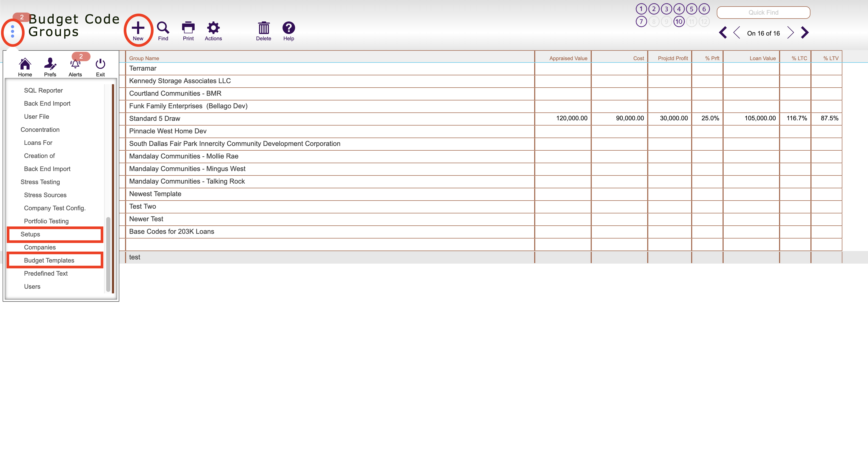Create a new budget code group
The height and width of the screenshot is (466, 868).
(138, 31)
